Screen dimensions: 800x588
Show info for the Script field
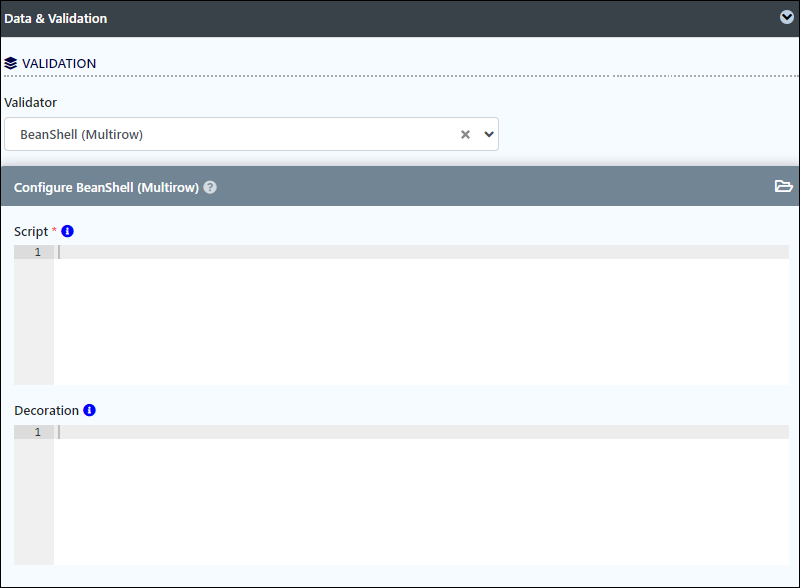[x=67, y=231]
